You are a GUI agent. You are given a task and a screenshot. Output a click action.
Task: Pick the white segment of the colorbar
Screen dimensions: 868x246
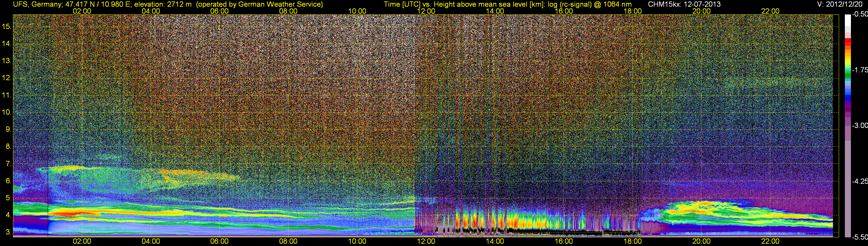[848, 20]
